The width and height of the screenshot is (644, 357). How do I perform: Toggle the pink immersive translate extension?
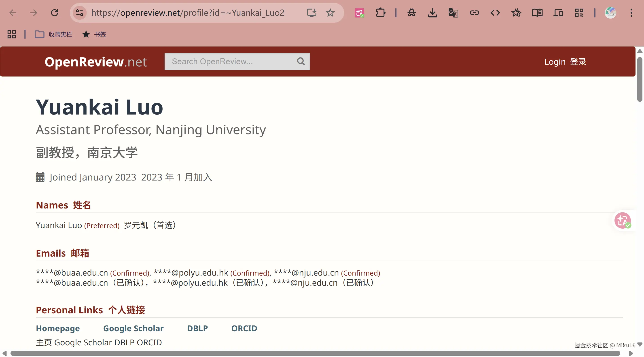click(x=359, y=13)
